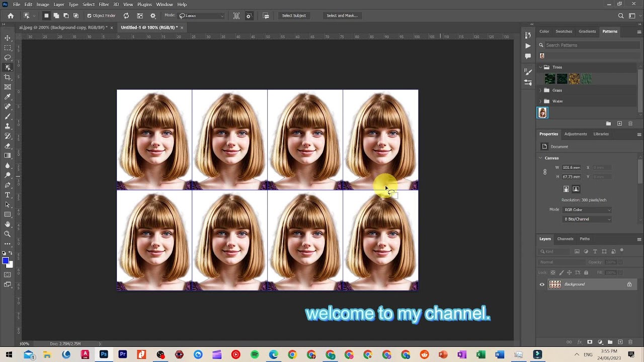Select the Crop tool

[x=8, y=77]
